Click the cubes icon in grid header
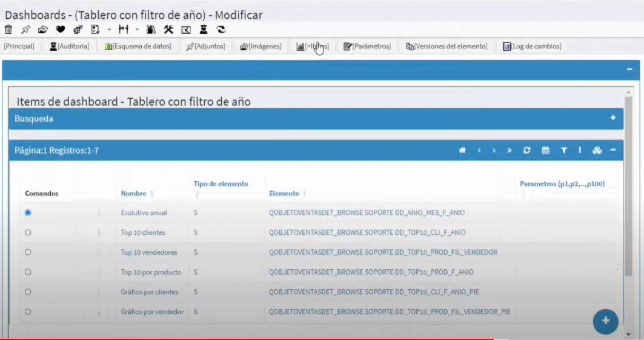 click(597, 151)
